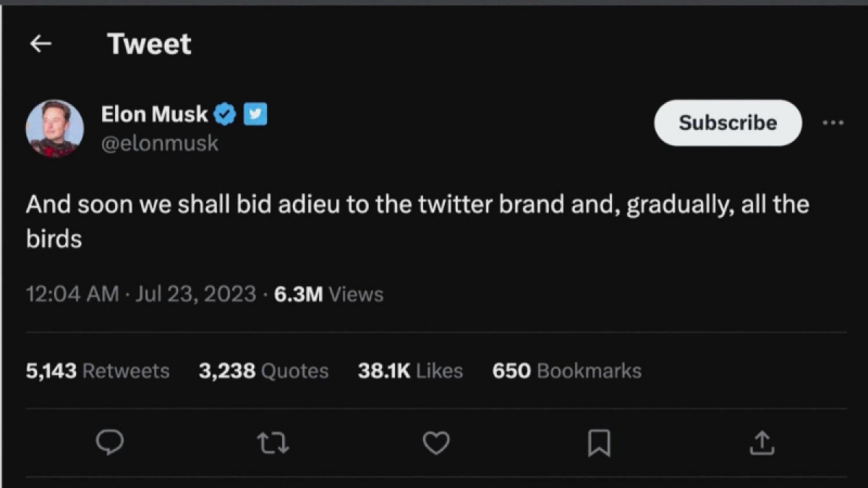Viewport: 868px width, 488px height.
Task: Click the Elon Musk display name
Action: [x=155, y=114]
